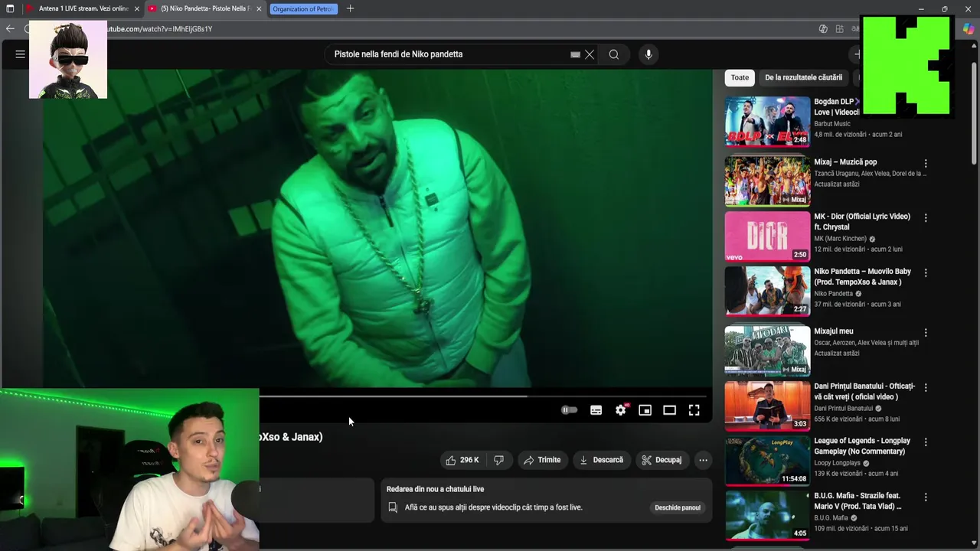Select the Toate filter chip
The image size is (980, 551).
(740, 77)
